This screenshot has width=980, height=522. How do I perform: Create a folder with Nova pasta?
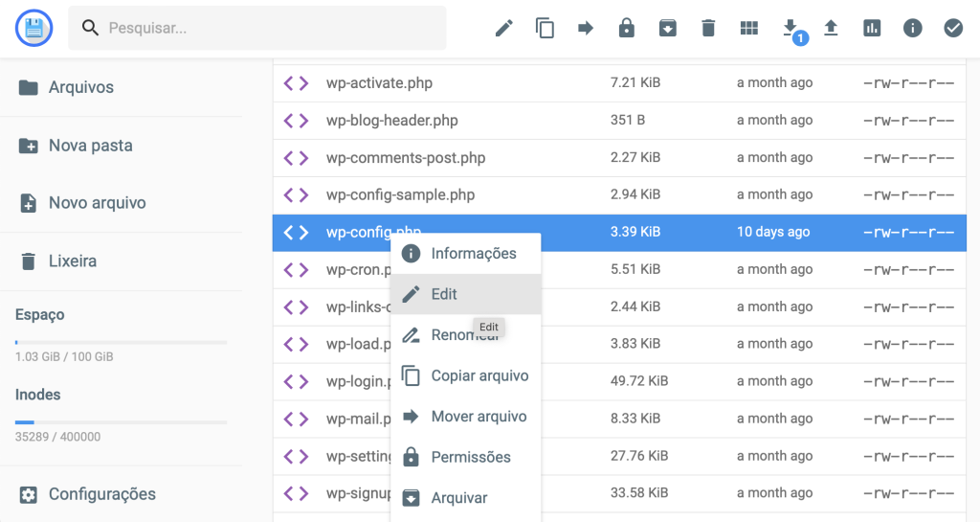(122, 146)
